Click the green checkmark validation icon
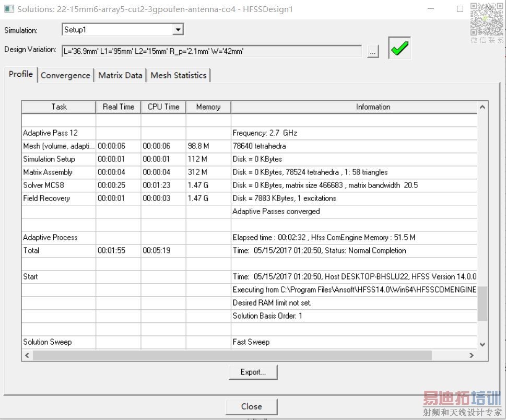 pyautogui.click(x=399, y=48)
